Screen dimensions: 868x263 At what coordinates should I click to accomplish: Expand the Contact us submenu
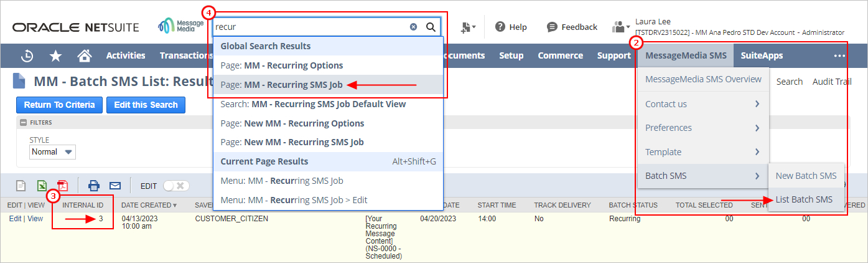[703, 103]
